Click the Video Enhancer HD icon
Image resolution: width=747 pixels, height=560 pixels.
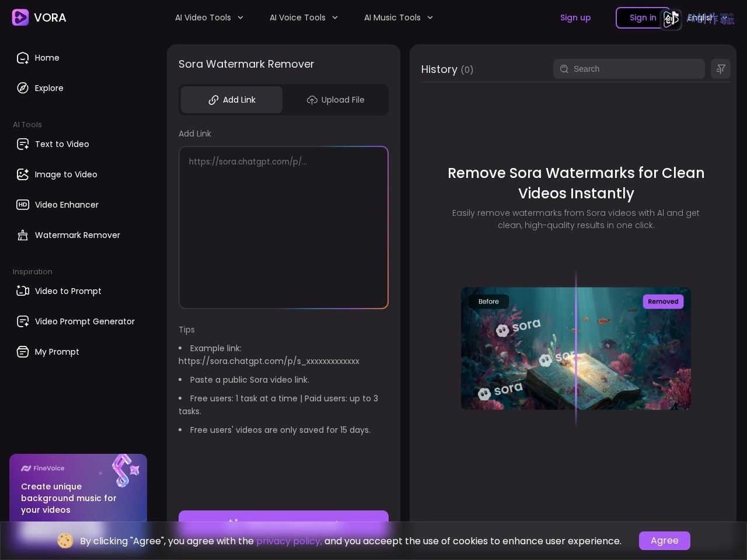pyautogui.click(x=23, y=205)
